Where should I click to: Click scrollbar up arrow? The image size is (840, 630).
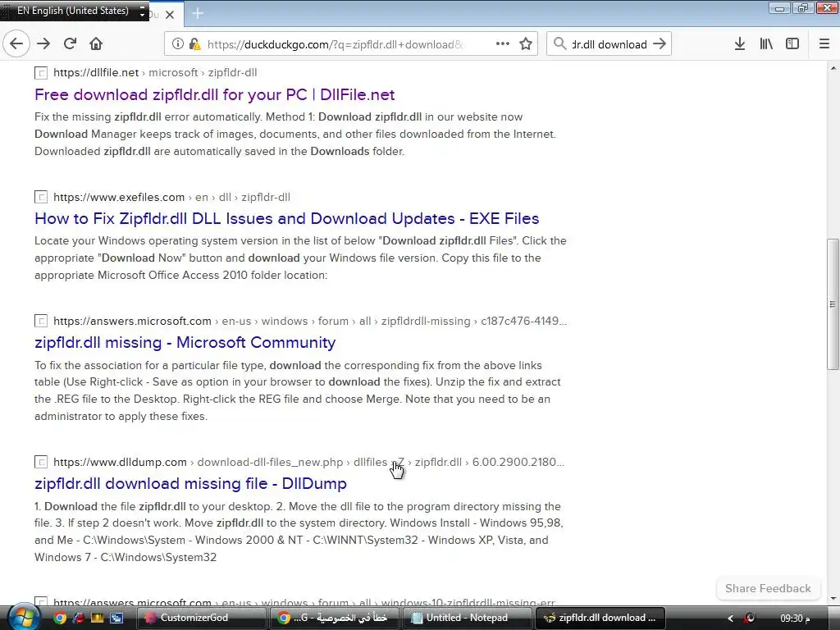[x=833, y=68]
